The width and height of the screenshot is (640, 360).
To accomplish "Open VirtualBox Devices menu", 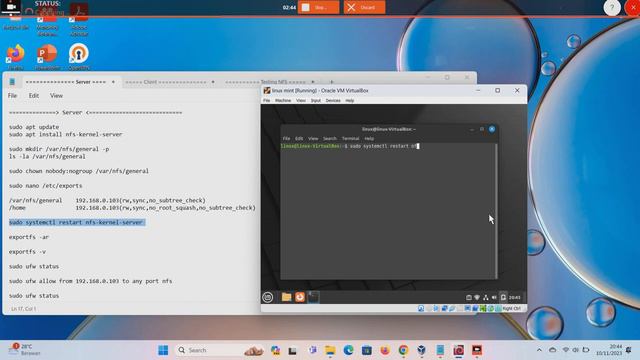I will coord(333,100).
